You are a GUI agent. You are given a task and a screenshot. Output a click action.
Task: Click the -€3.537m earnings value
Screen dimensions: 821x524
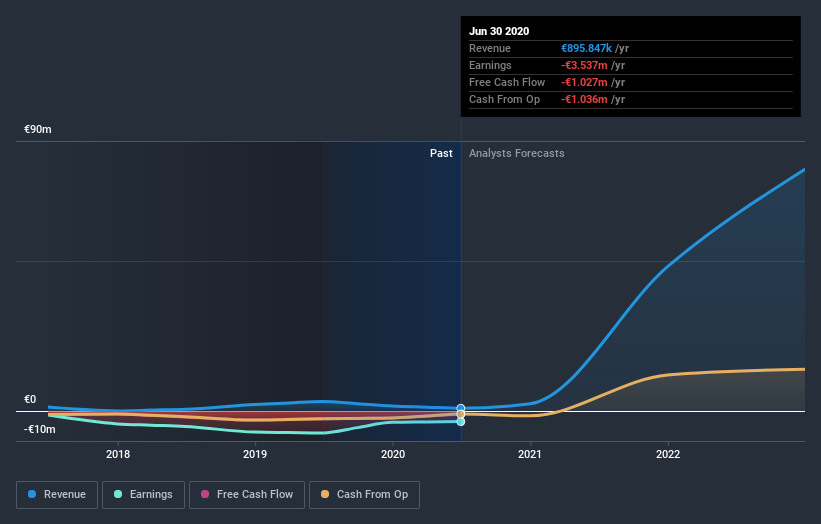pyautogui.click(x=584, y=65)
